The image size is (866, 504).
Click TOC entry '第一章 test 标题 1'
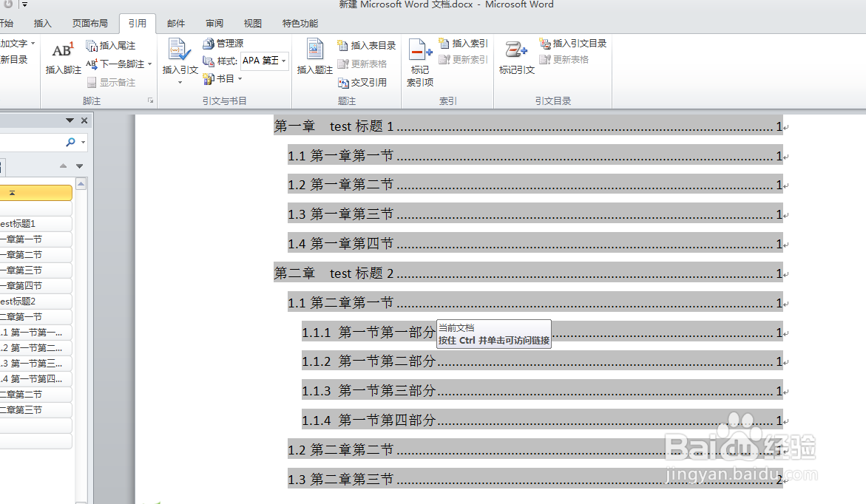point(528,126)
